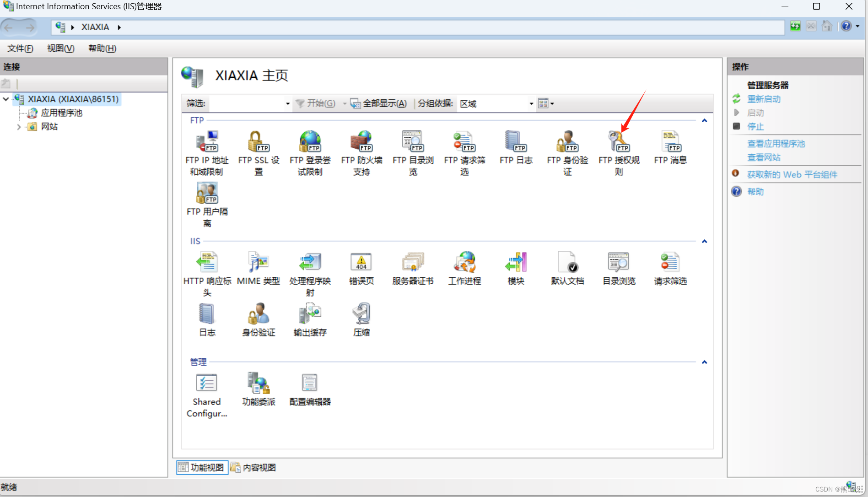The image size is (868, 497).
Task: Click 查看网站 link
Action: 764,157
